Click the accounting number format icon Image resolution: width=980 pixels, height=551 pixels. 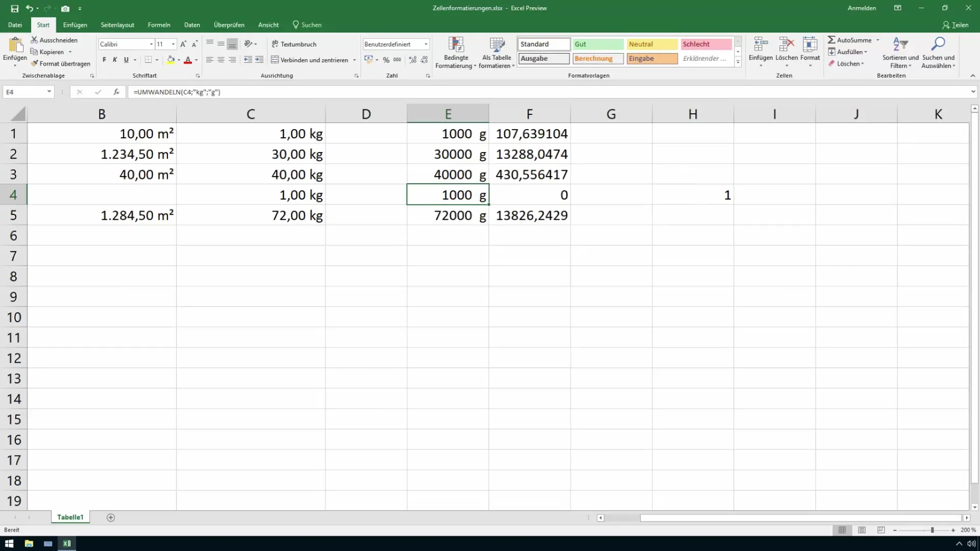[369, 60]
